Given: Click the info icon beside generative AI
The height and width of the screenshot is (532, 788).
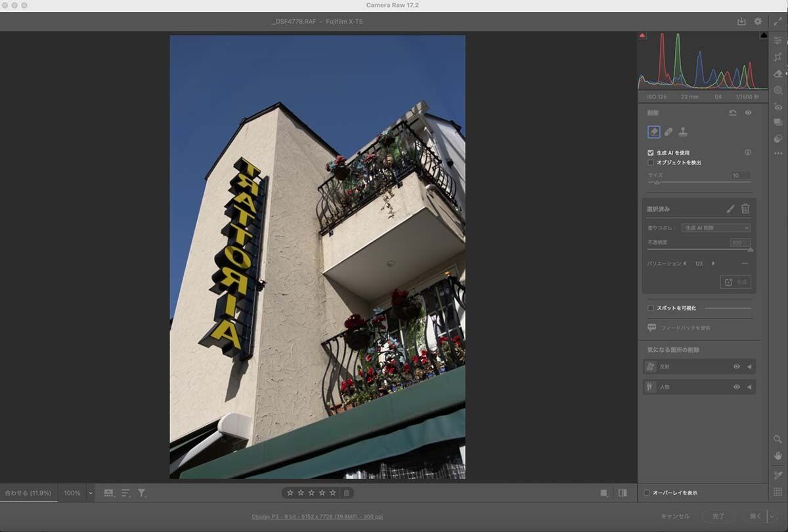Looking at the screenshot, I should [x=747, y=152].
